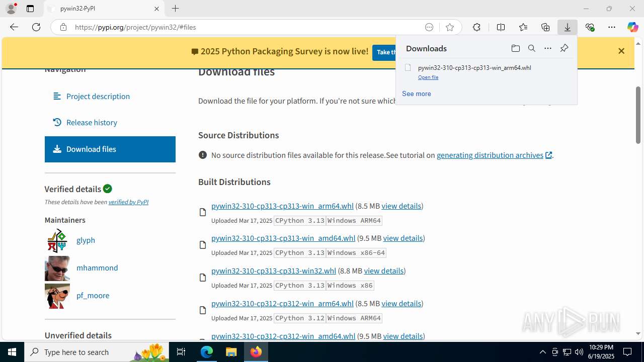
Task: Open maintainer mhammond profile link
Action: (x=97, y=268)
